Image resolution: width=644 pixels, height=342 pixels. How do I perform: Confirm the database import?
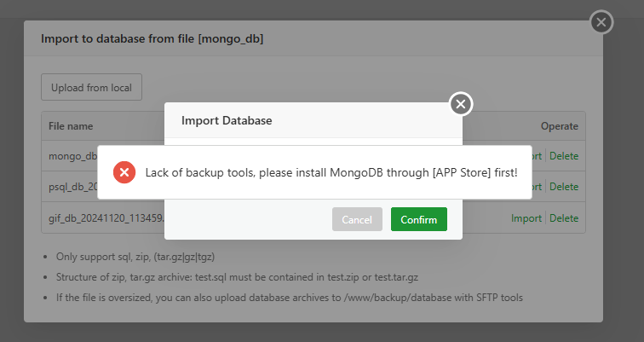(418, 219)
